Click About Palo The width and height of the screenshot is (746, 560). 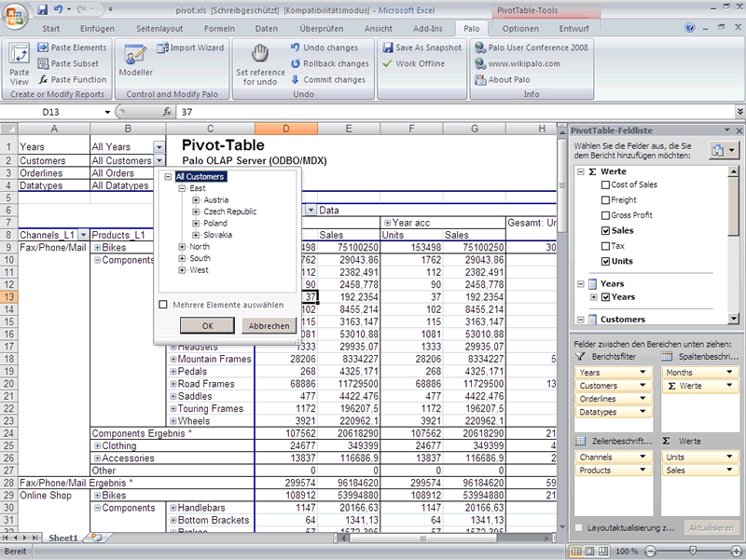coord(502,79)
